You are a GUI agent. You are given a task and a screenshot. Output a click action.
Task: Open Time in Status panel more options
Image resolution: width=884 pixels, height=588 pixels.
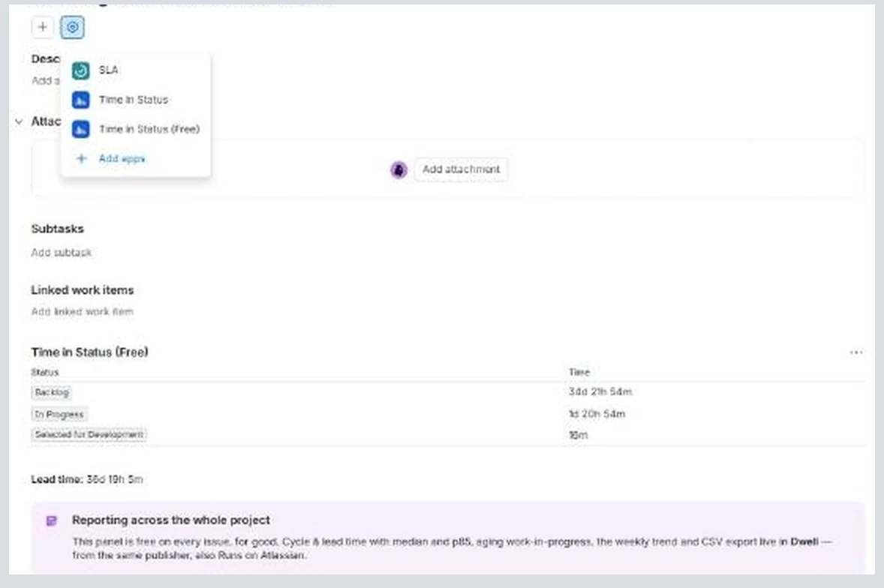[x=855, y=352]
